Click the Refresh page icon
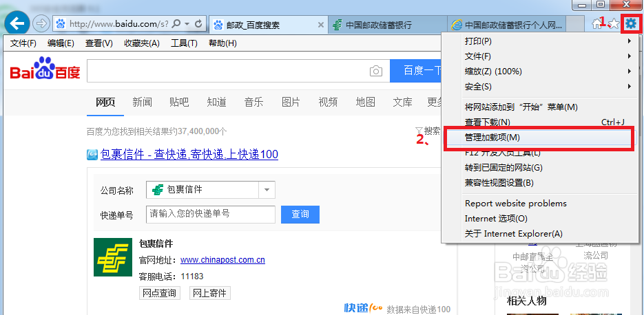The image size is (644, 315). tap(198, 24)
